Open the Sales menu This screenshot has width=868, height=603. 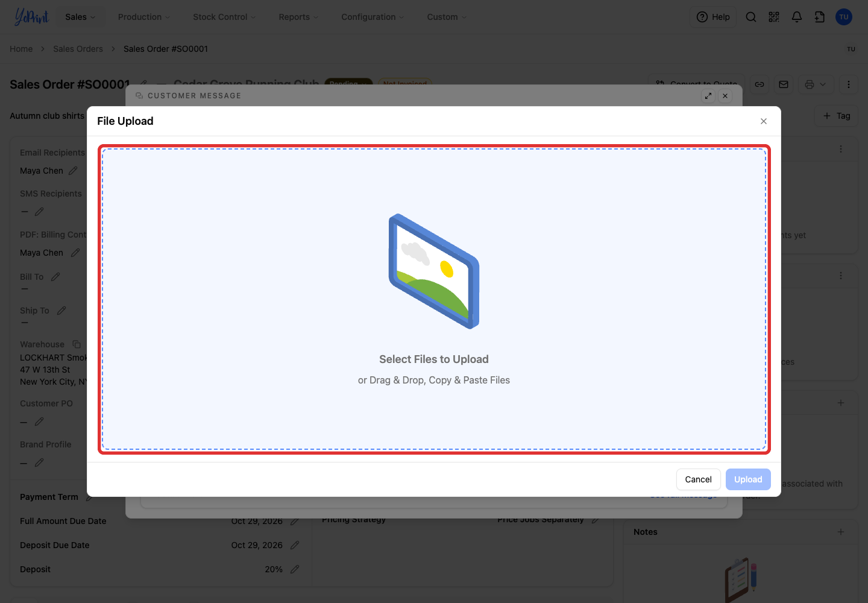tap(81, 17)
